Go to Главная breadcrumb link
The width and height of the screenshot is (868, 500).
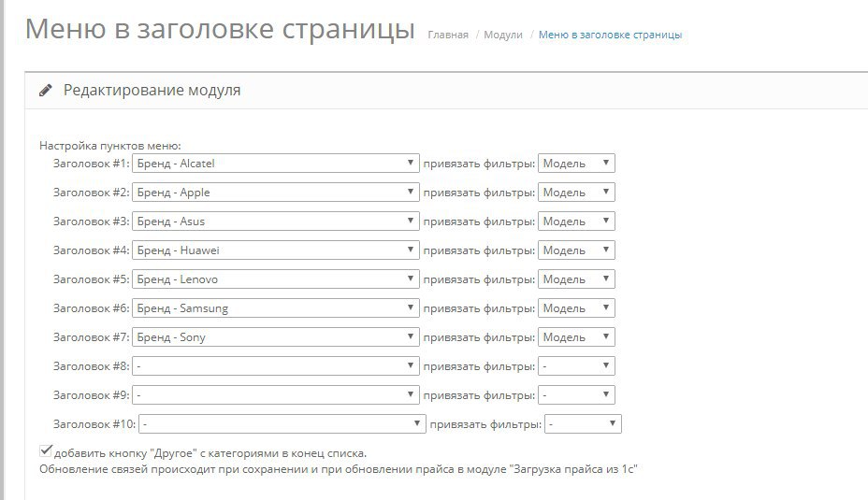(448, 35)
